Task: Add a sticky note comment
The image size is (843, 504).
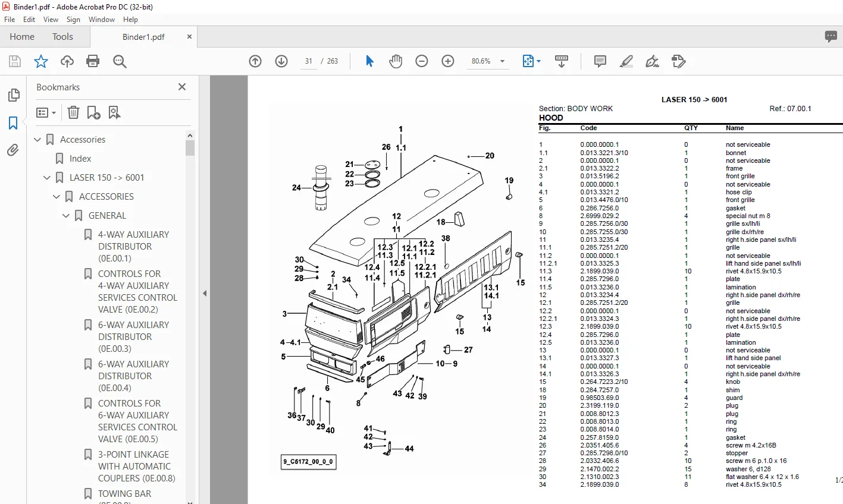Action: click(600, 61)
